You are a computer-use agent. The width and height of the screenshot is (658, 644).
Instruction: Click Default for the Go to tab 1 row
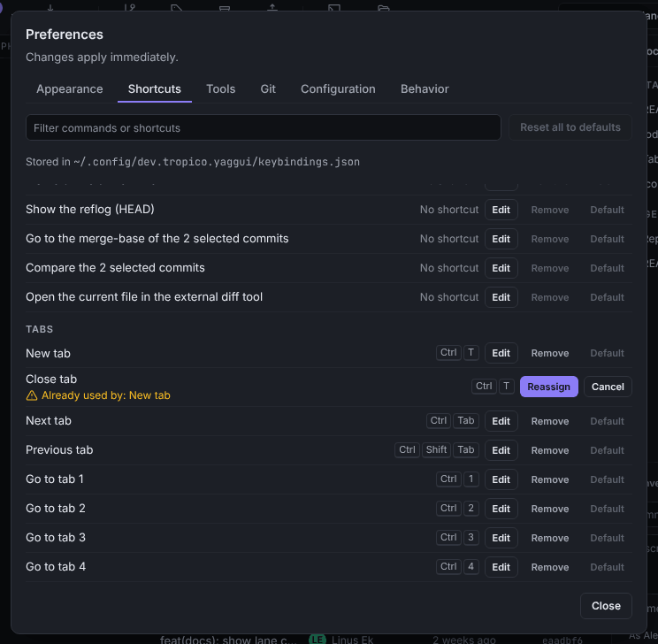(608, 479)
